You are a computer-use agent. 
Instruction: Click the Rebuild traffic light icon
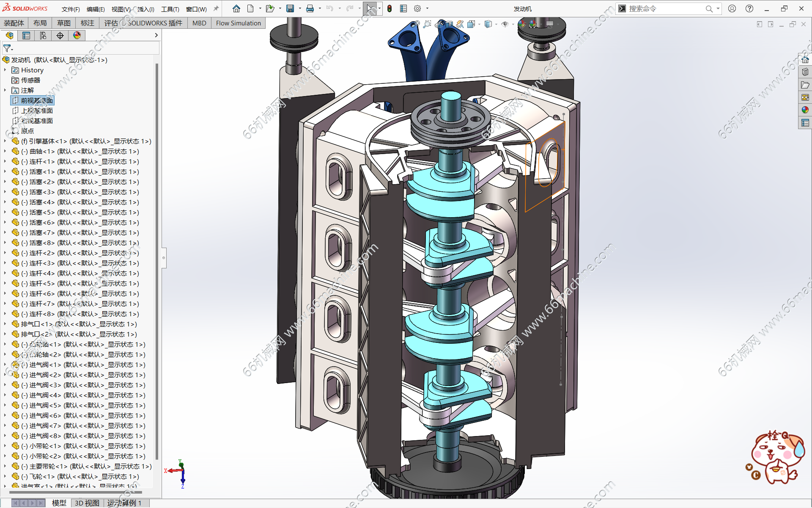click(x=390, y=8)
